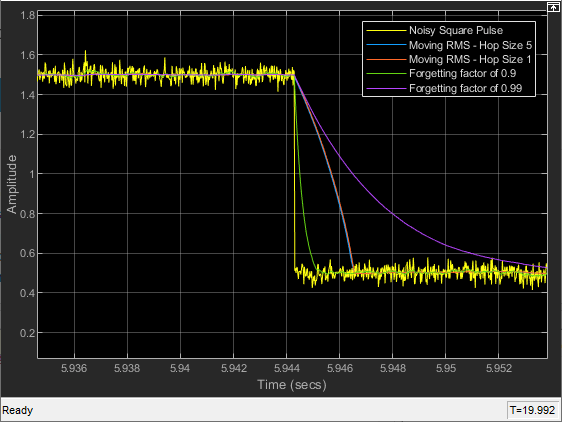Viewport: 562px width, 422px height.
Task: Click the green line sample in the legend
Action: point(386,74)
